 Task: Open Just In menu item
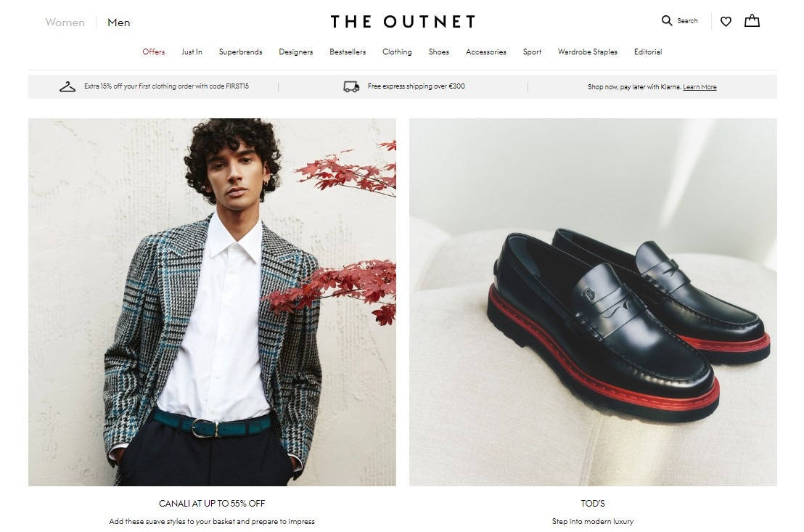pos(192,52)
